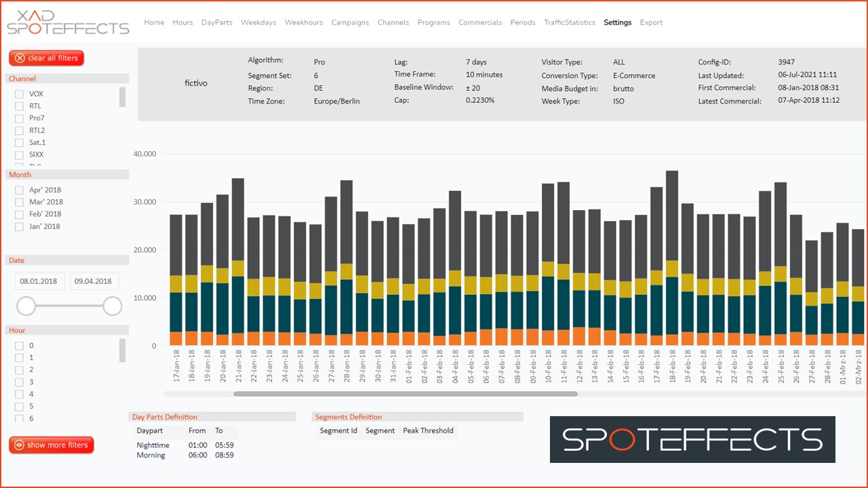Viewport: 868px width, 488px height.
Task: Go to the Export tab
Action: 651,22
